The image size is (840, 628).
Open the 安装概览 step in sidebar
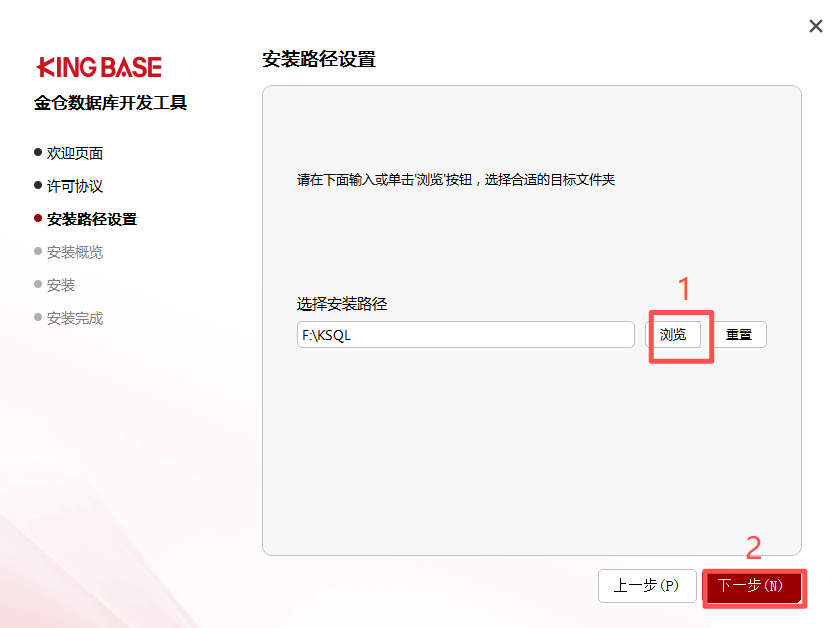(x=74, y=252)
